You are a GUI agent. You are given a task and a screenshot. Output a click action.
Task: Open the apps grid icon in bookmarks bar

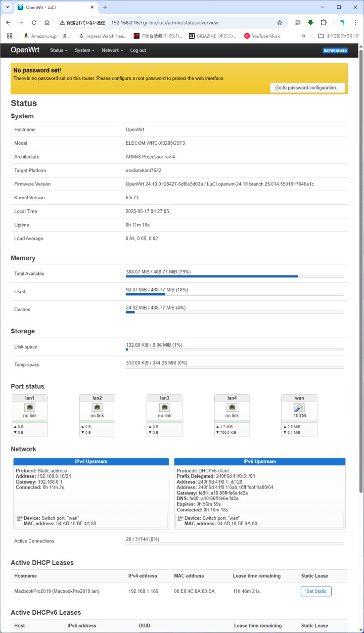pos(9,36)
